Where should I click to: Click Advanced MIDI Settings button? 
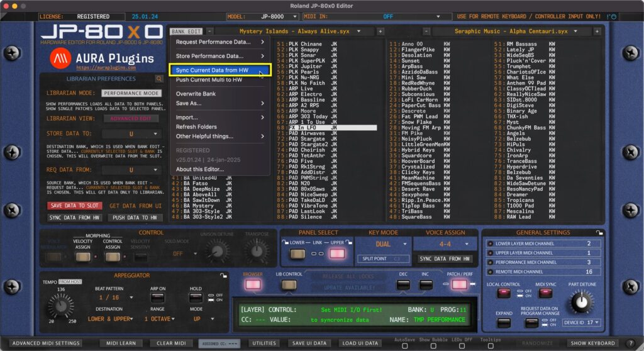pos(46,343)
